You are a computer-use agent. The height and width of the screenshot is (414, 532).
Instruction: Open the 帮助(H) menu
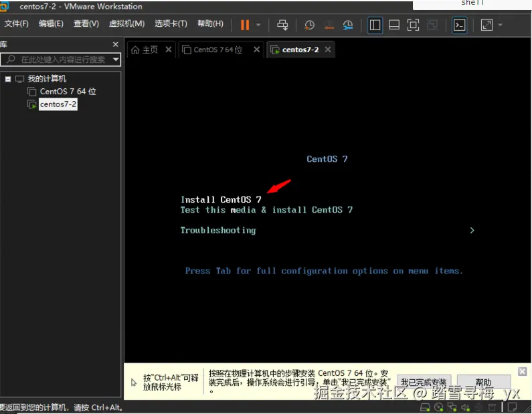[210, 23]
